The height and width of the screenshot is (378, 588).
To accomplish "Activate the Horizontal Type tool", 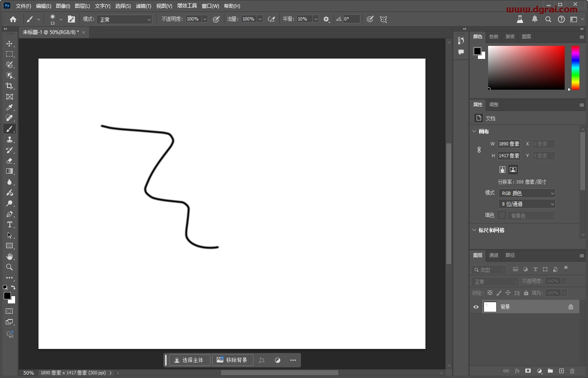I will point(9,224).
